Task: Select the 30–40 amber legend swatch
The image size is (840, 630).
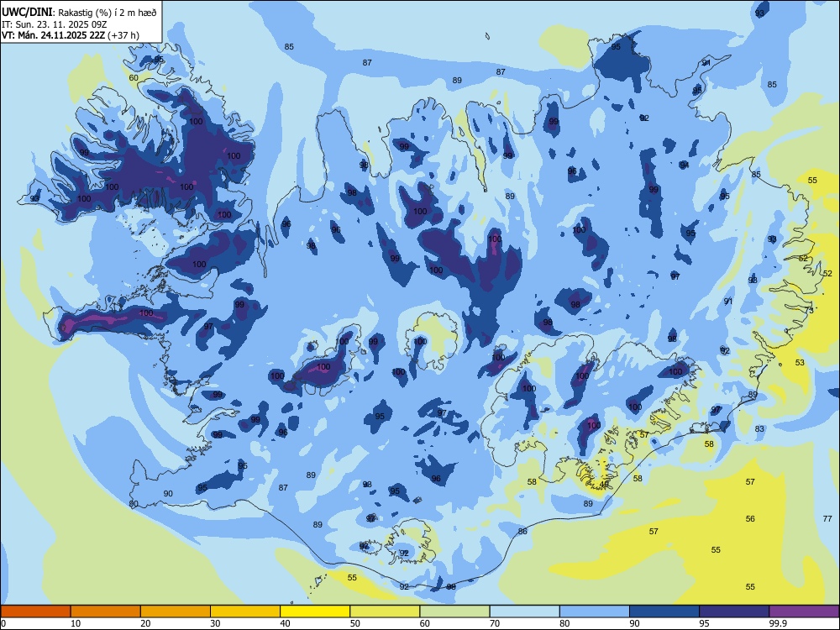Action: [x=245, y=612]
